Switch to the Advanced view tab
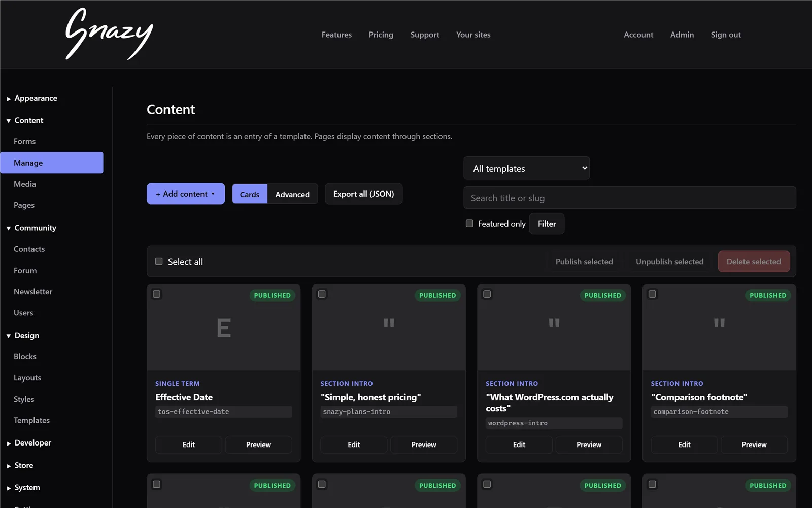Screen dimensions: 812x508 [x=292, y=194]
